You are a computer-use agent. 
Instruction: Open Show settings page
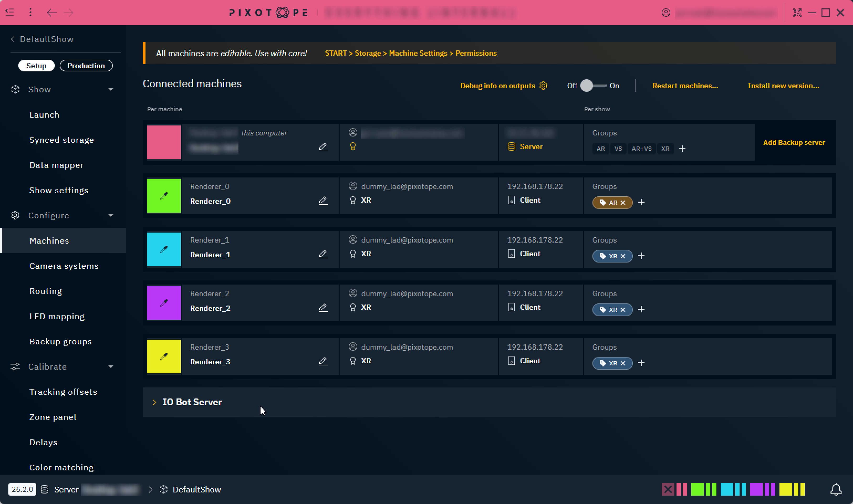coord(59,190)
